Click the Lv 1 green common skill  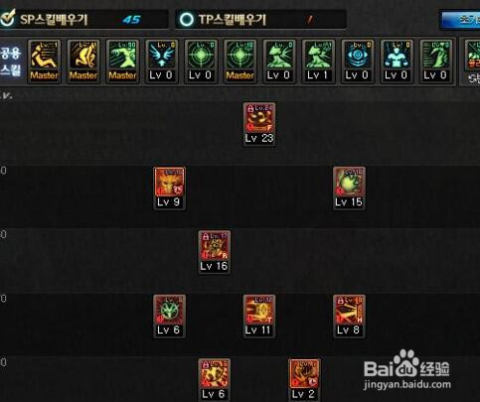coord(318,61)
